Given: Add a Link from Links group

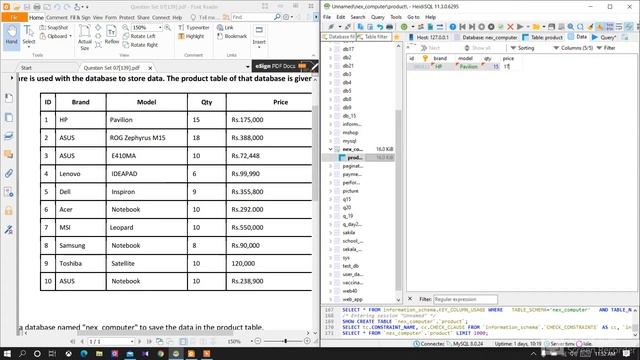Looking at the screenshot, I should coord(225,27).
